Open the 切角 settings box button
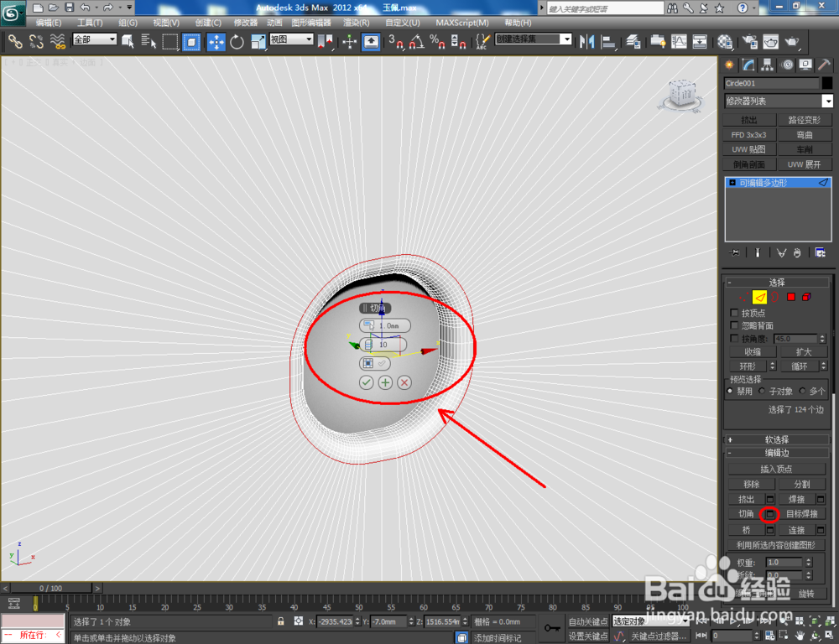Screen dimensions: 839x644 pos(770,514)
